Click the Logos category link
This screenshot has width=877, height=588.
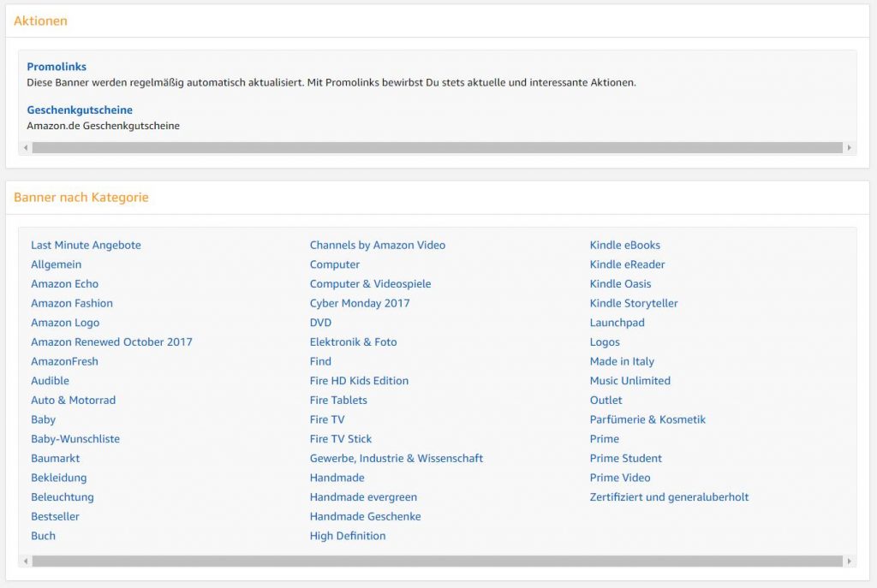(605, 342)
